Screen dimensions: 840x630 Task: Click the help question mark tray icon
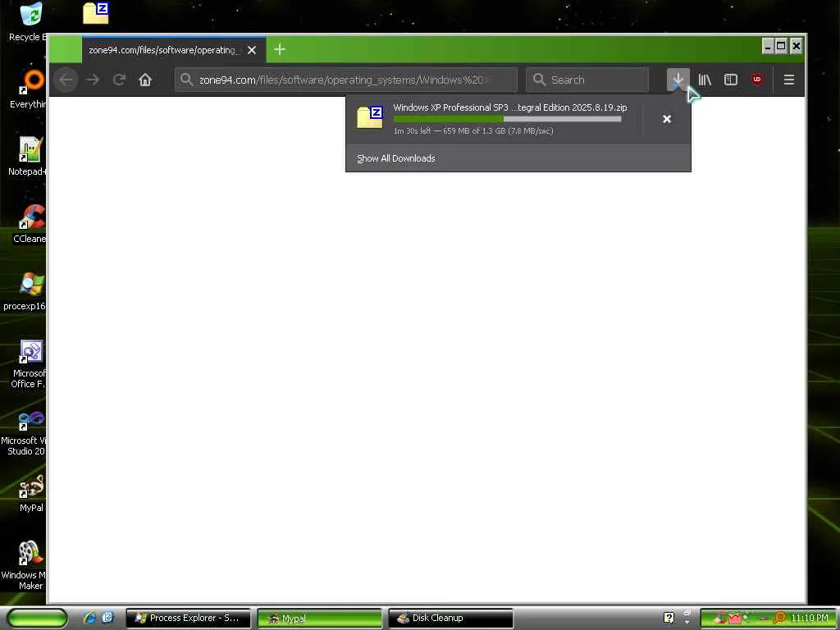[669, 618]
